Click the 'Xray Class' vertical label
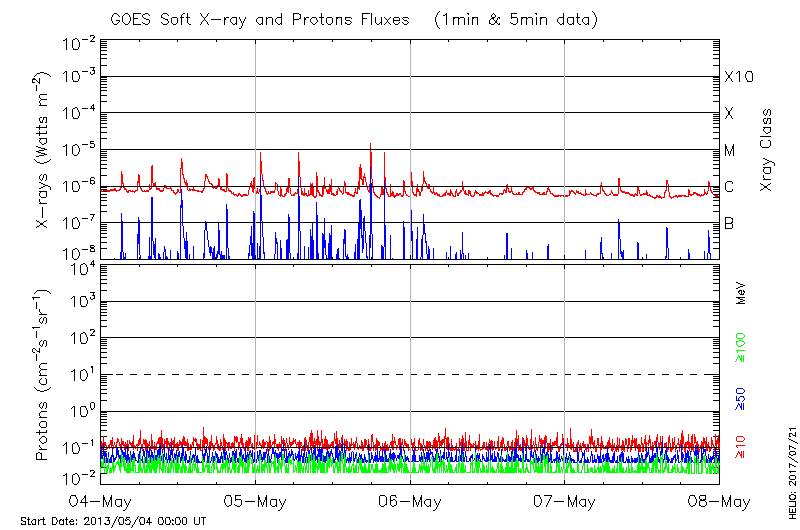This screenshot has width=800, height=530. [x=767, y=150]
